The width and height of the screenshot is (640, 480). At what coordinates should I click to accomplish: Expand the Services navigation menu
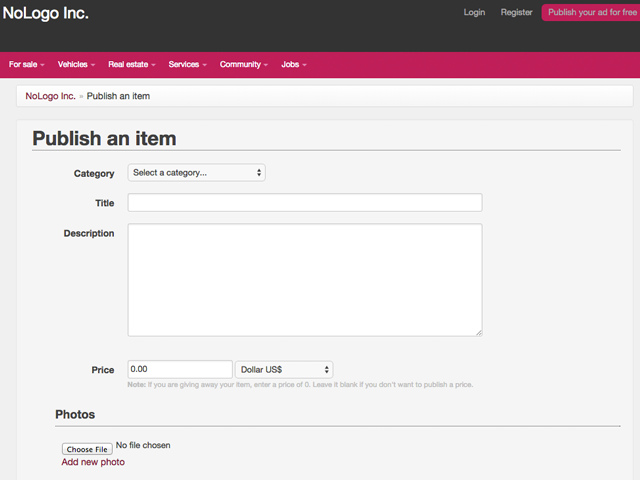[188, 64]
